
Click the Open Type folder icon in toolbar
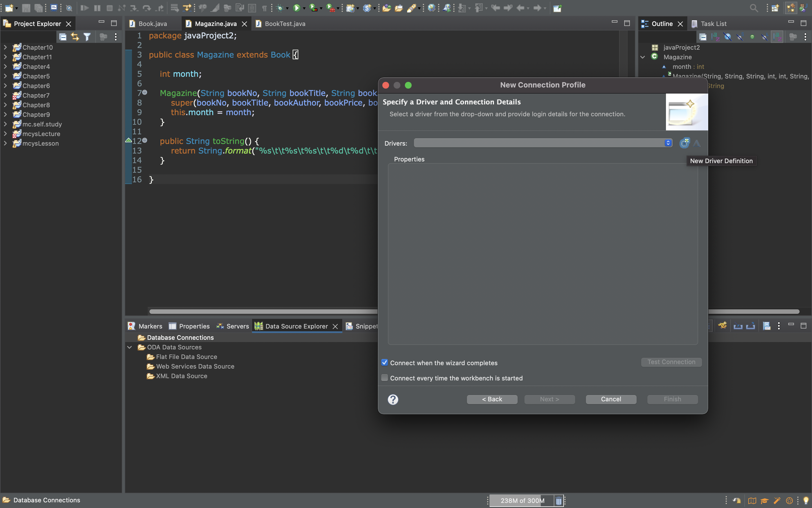click(x=387, y=8)
